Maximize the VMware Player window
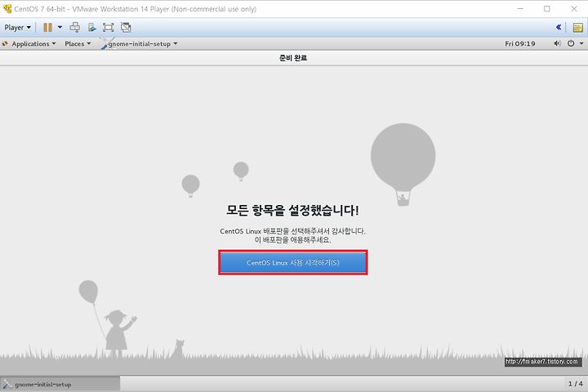The height and width of the screenshot is (392, 588). coord(547,9)
